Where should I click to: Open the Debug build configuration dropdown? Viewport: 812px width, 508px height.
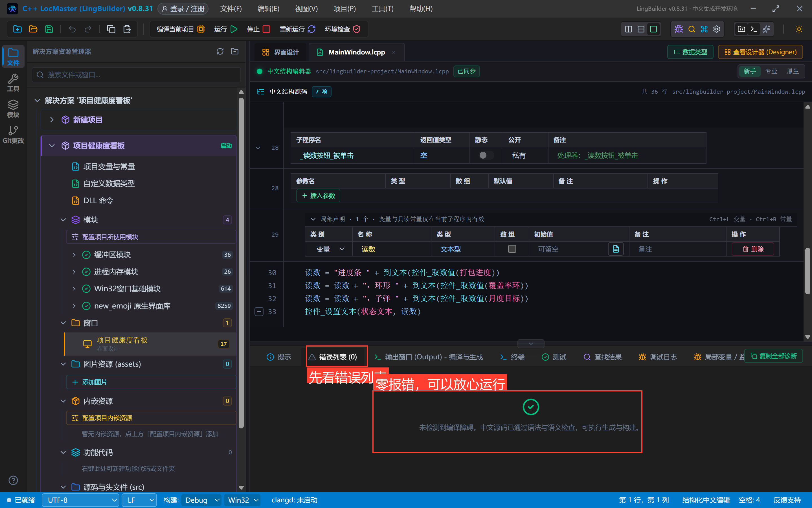(201, 500)
